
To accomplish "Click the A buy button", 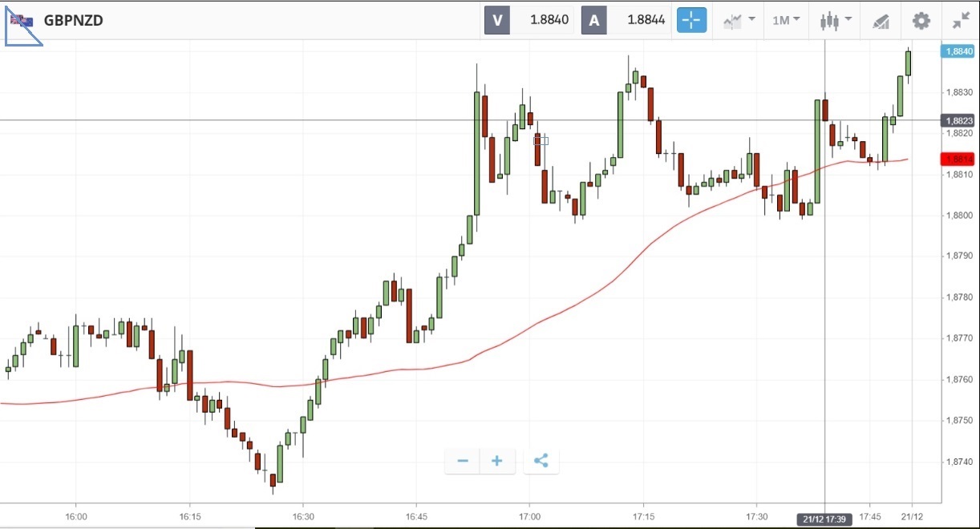I will [594, 20].
